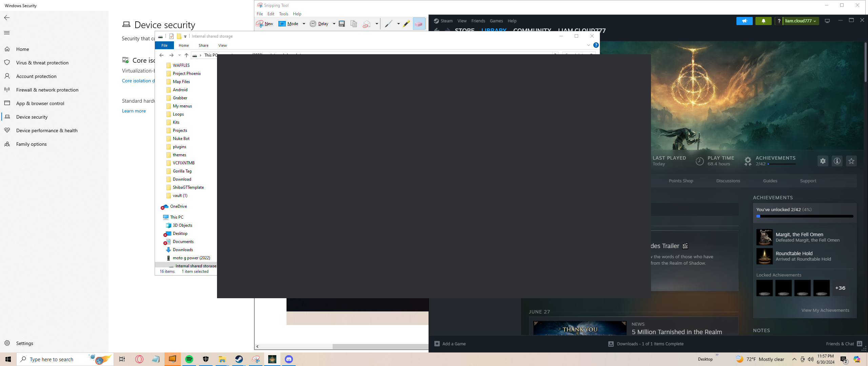Open the Guides tab on the Steam game page

(770, 181)
